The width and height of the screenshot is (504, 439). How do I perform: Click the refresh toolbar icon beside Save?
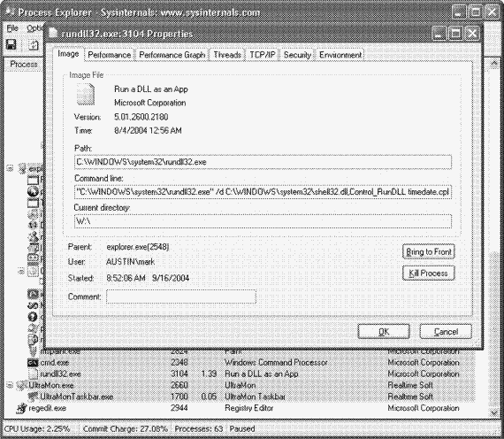(34, 45)
